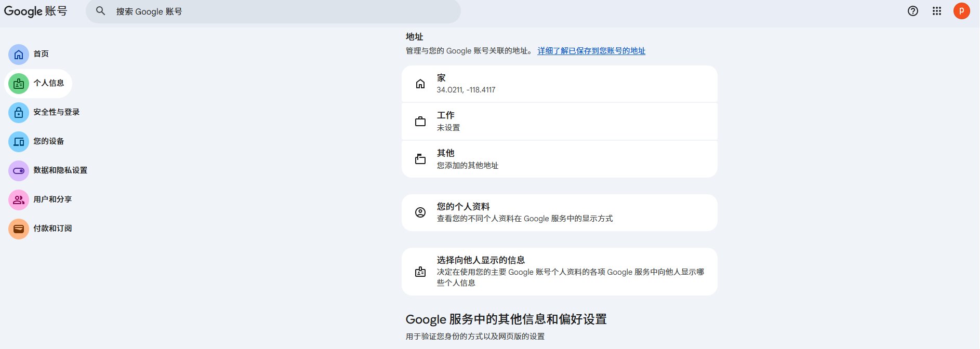Click the 未设置 text under 工作
The width and height of the screenshot is (980, 349).
click(448, 128)
